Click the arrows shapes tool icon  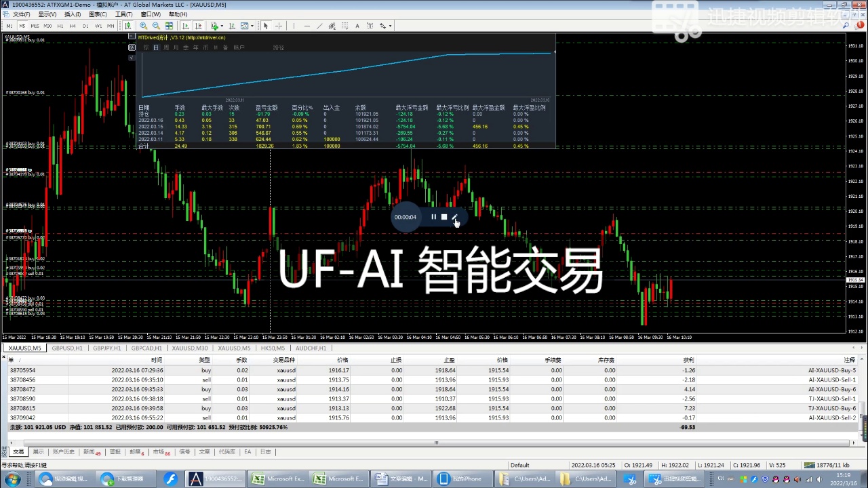(383, 26)
